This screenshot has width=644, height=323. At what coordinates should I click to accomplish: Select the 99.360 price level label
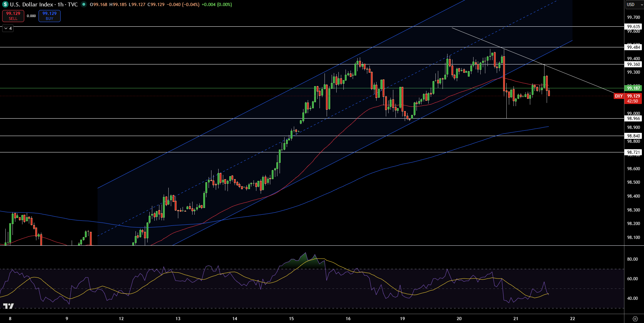pyautogui.click(x=633, y=64)
